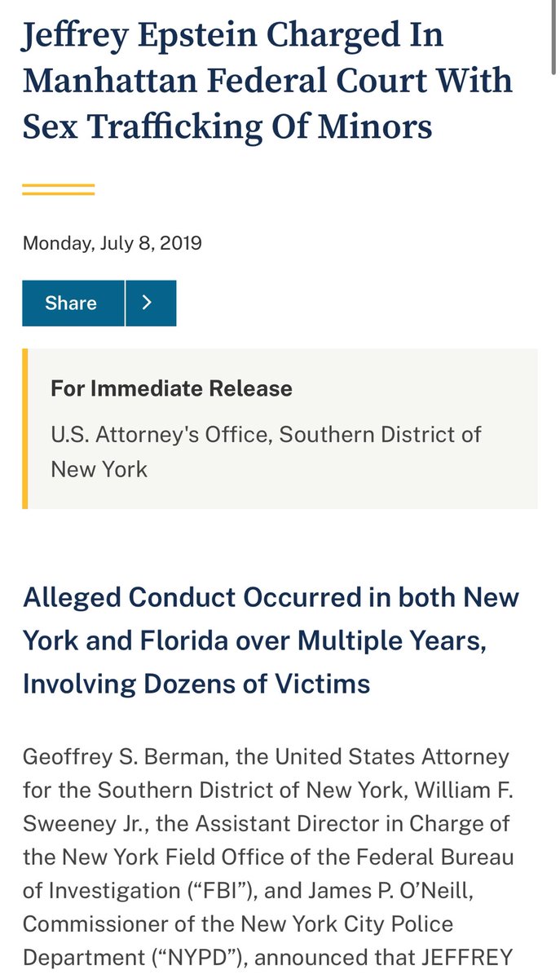The width and height of the screenshot is (560, 979).
Task: Expand share options with the chevron arrow
Action: point(151,303)
